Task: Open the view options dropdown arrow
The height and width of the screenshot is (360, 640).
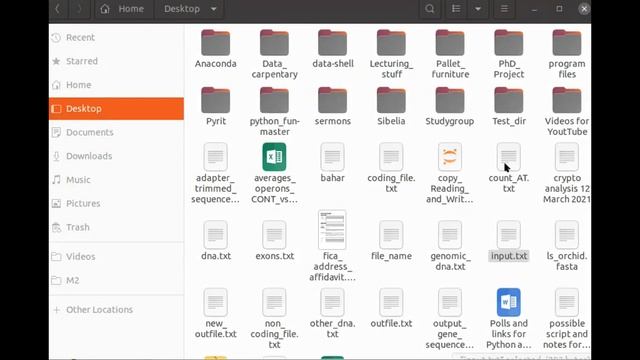Action: 478,9
